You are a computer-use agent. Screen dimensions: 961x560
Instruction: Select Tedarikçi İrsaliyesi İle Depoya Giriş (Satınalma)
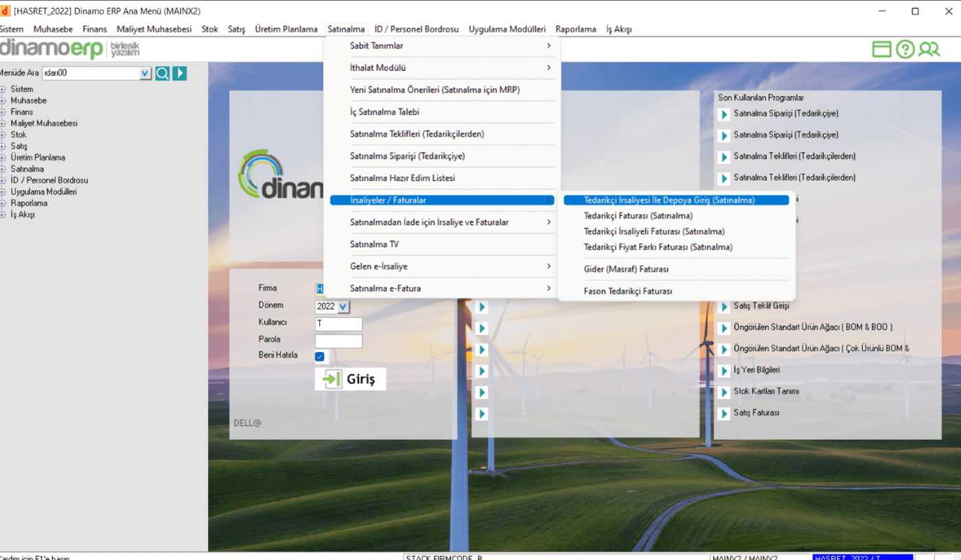pyautogui.click(x=676, y=200)
